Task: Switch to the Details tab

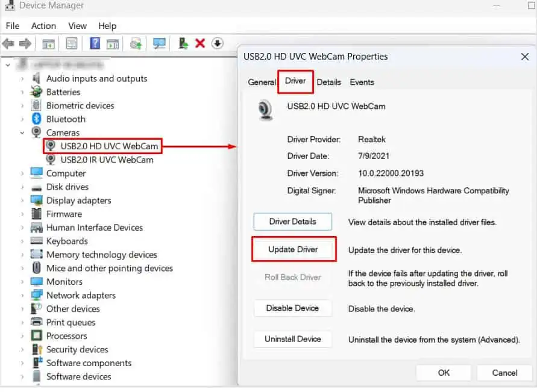Action: pos(328,82)
